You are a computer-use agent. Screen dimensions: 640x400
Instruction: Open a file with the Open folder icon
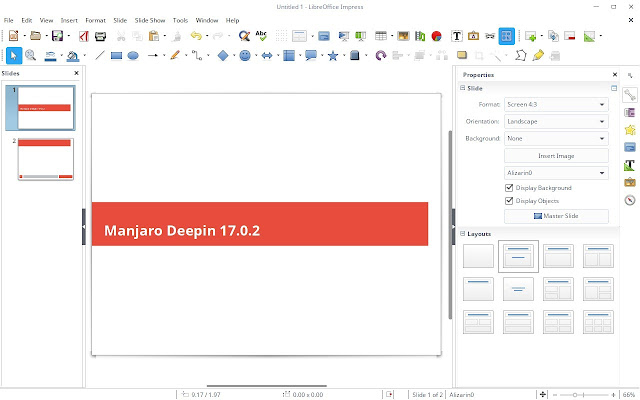[x=36, y=36]
